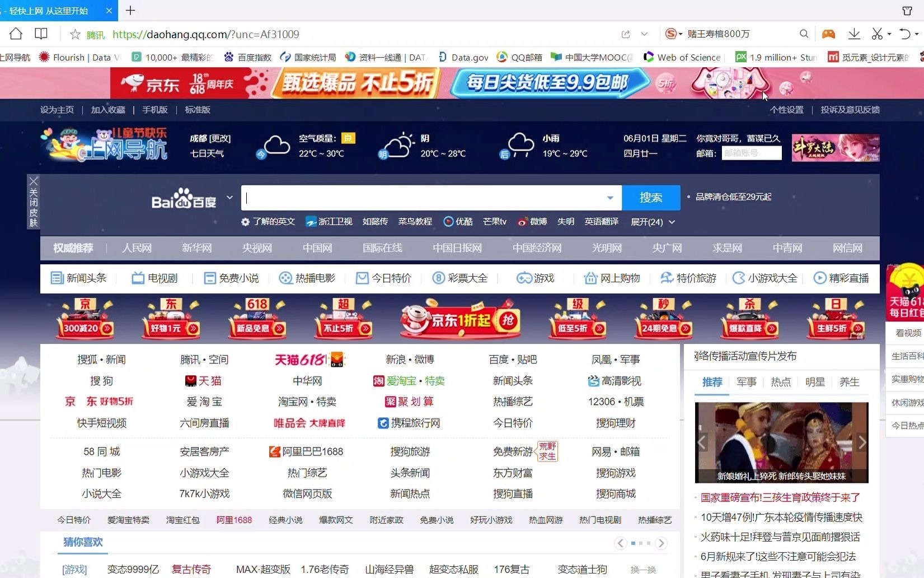
Task: Open 精彩直播 category
Action: [x=841, y=278]
